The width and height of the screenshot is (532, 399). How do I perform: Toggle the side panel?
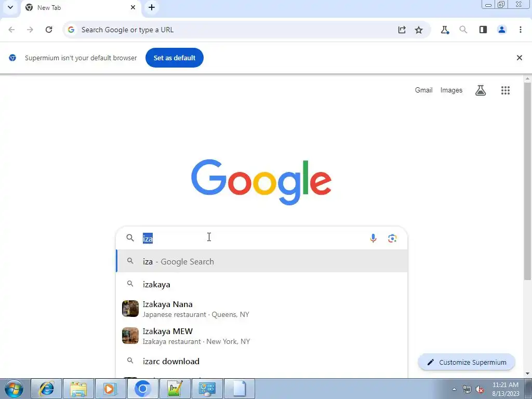click(x=483, y=30)
